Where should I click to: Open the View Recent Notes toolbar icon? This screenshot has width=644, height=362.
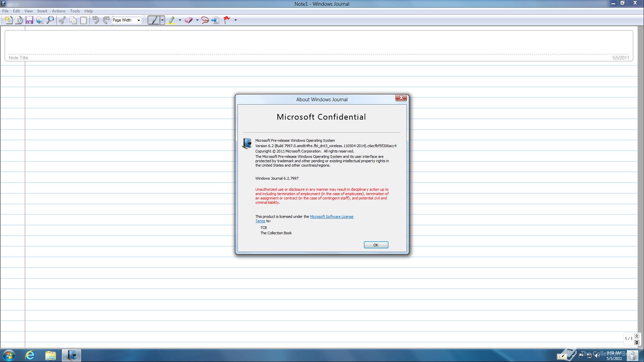pos(19,20)
